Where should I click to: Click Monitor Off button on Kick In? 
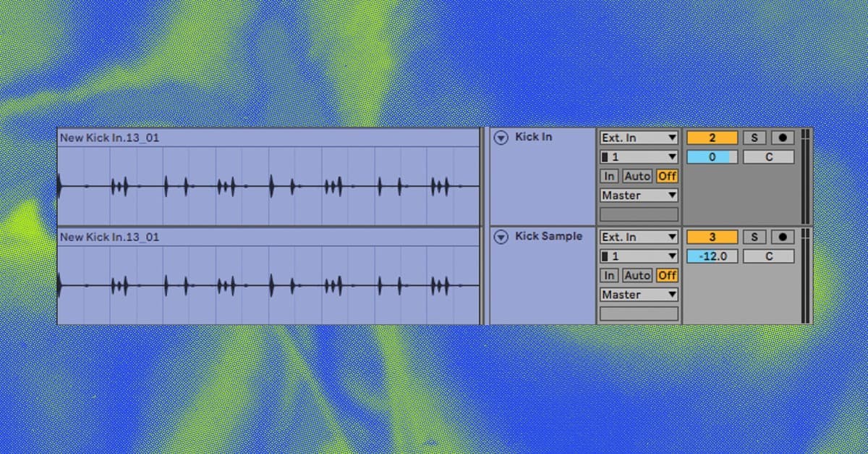click(x=667, y=176)
